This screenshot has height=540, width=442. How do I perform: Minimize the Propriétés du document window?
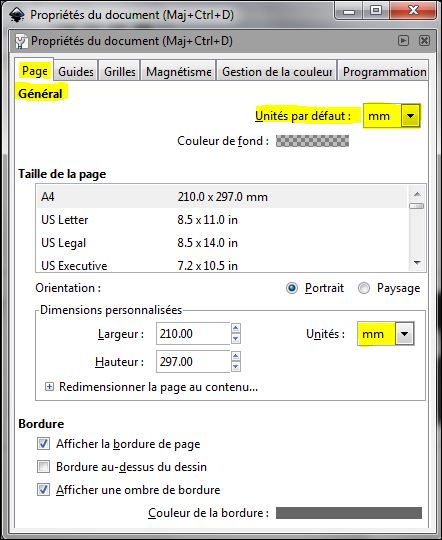click(349, 11)
